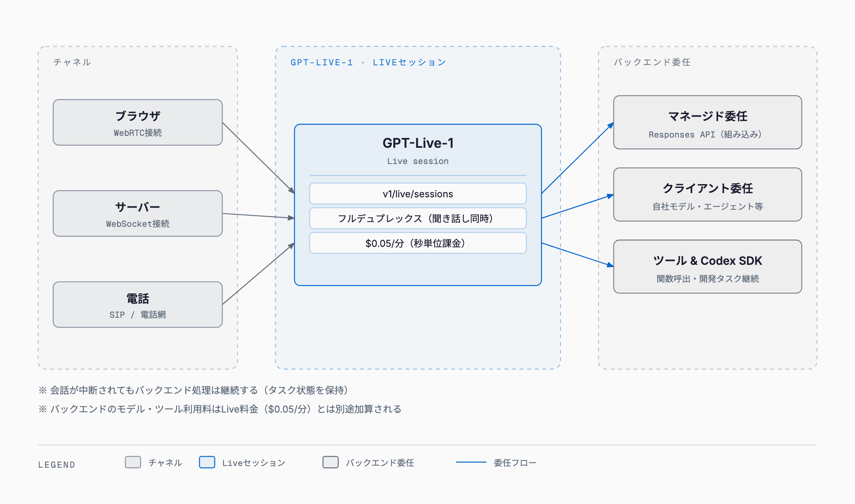This screenshot has width=855, height=504.
Task: Click the blue Liveセッション legend swatch
Action: (x=207, y=462)
